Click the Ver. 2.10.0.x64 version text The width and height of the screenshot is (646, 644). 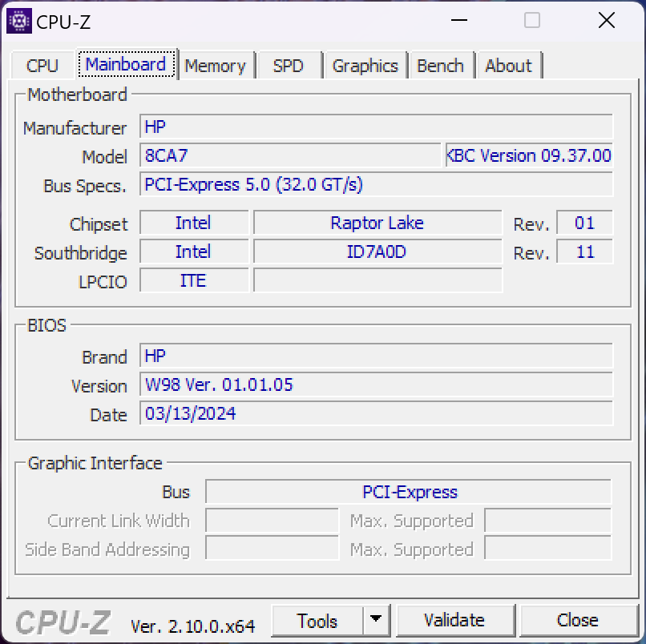193,626
